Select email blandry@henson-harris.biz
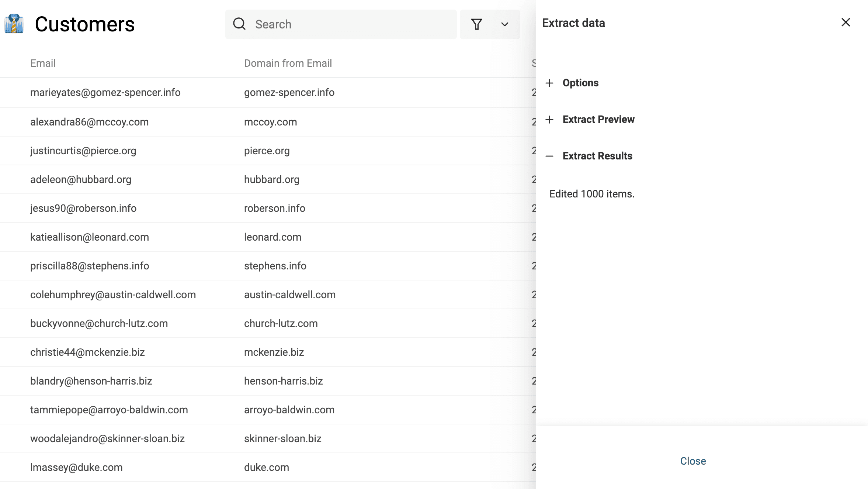Viewport: 868px width, 489px height. coord(91,381)
